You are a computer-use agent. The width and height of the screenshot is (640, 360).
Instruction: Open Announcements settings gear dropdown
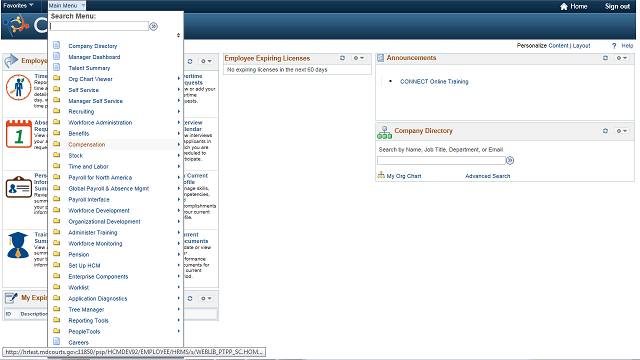(622, 58)
